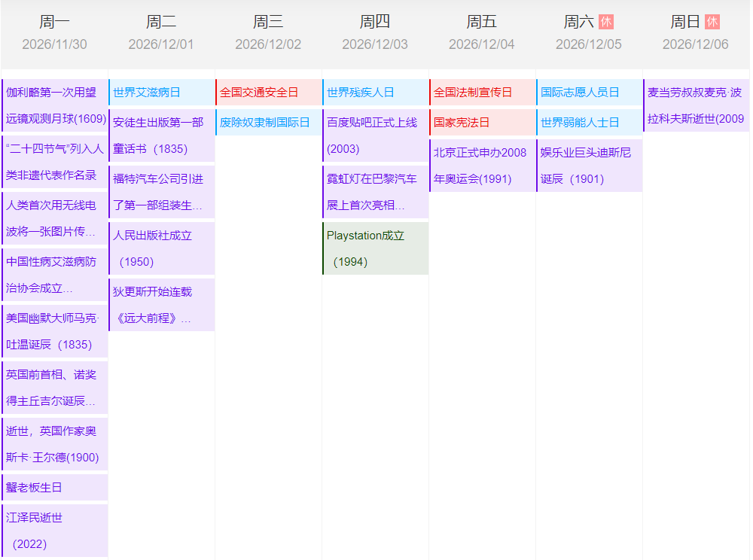The height and width of the screenshot is (560, 753).
Task: Click the 百度贴吧正式上线 (2003) entry
Action: 376,135
